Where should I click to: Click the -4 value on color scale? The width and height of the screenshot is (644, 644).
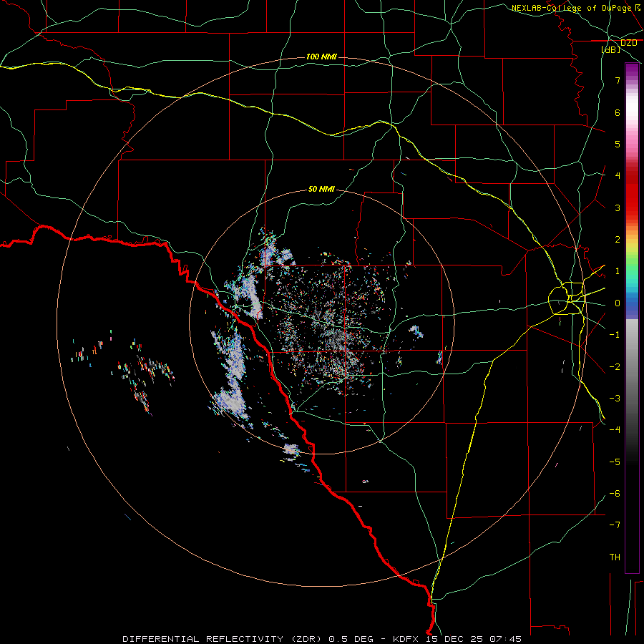[615, 430]
